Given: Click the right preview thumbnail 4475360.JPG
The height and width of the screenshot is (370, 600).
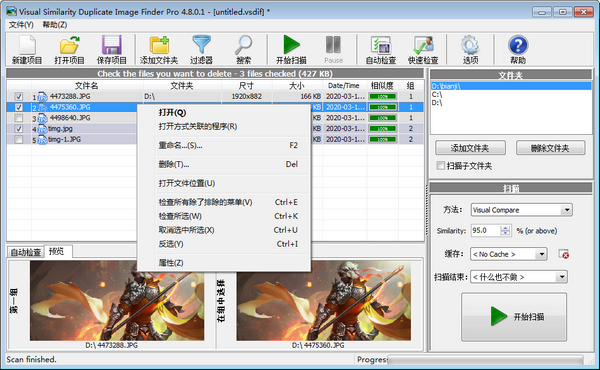Looking at the screenshot, I should click(x=324, y=301).
